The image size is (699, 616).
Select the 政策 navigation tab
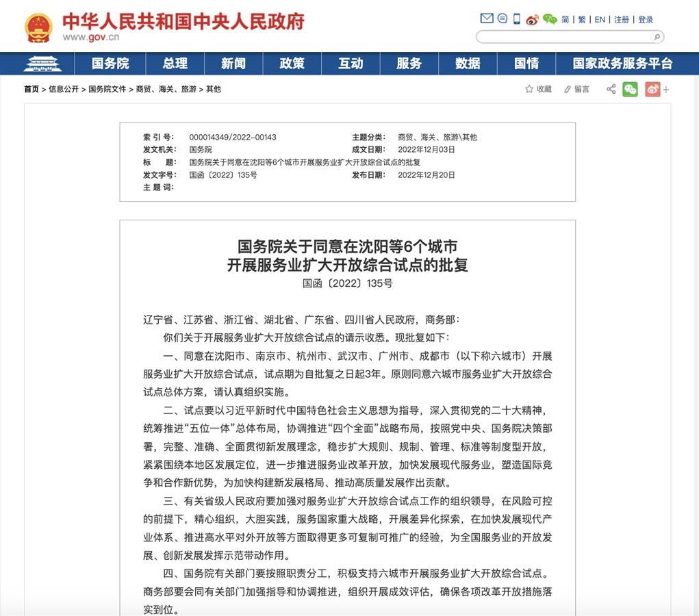tap(292, 64)
